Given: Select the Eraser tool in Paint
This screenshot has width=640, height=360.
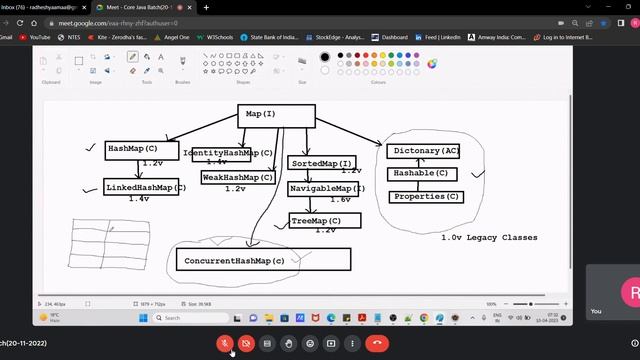Looking at the screenshot, I should pyautogui.click(x=133, y=71).
